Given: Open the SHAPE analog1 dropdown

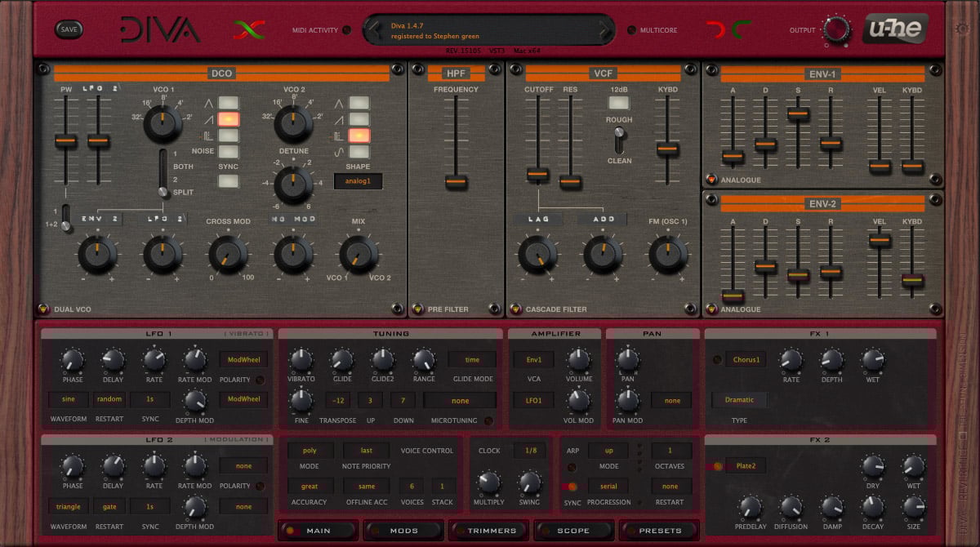Looking at the screenshot, I should tap(358, 181).
